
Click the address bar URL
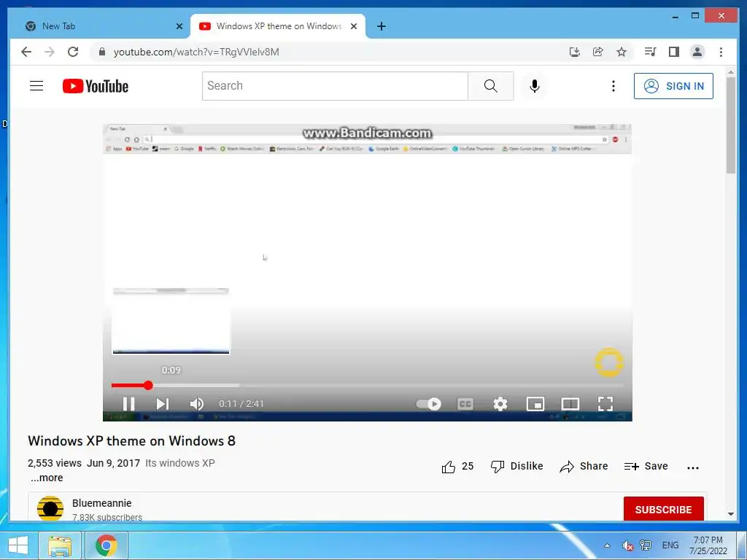tap(196, 52)
